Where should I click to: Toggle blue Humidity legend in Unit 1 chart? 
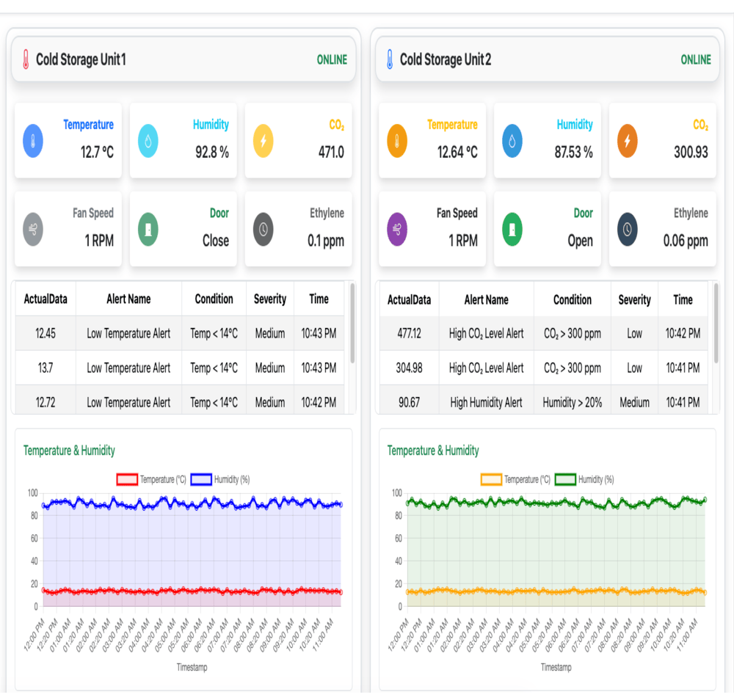pos(201,479)
